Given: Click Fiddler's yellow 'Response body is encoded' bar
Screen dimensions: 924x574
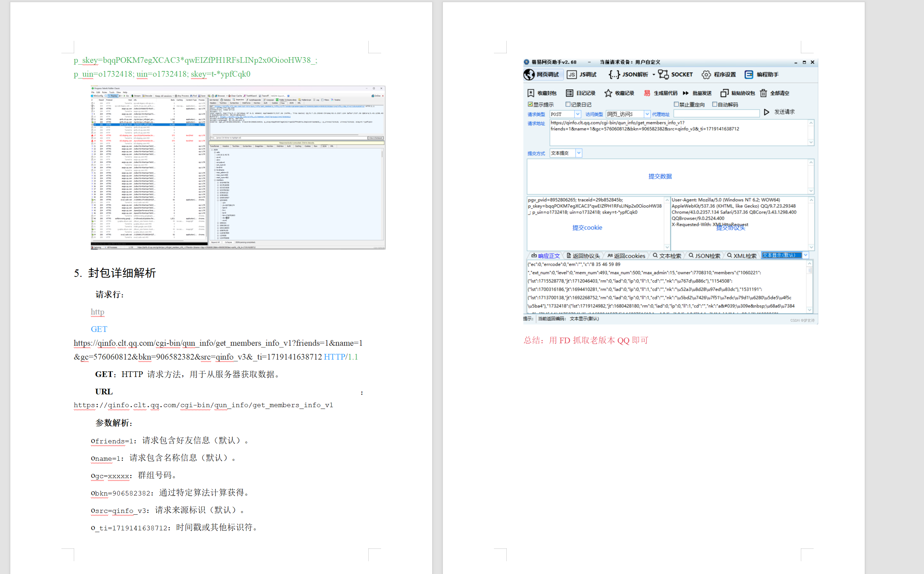Looking at the screenshot, I should click(297, 143).
